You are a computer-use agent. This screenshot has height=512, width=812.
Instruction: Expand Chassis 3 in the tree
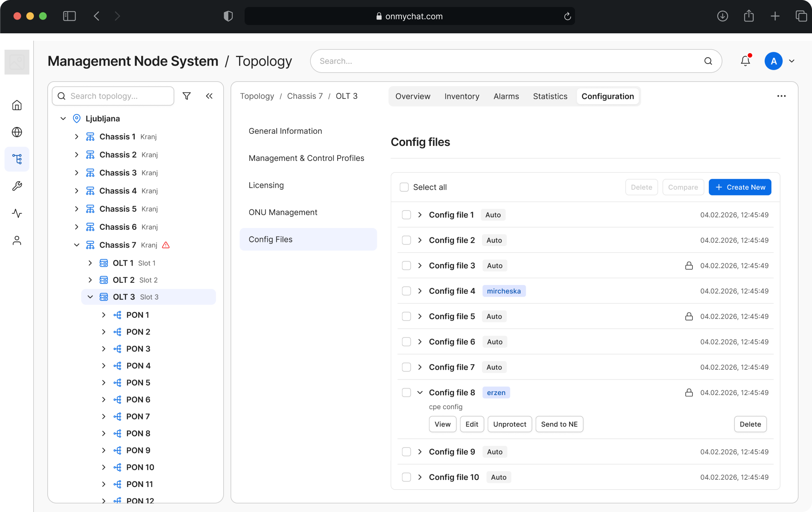click(77, 173)
